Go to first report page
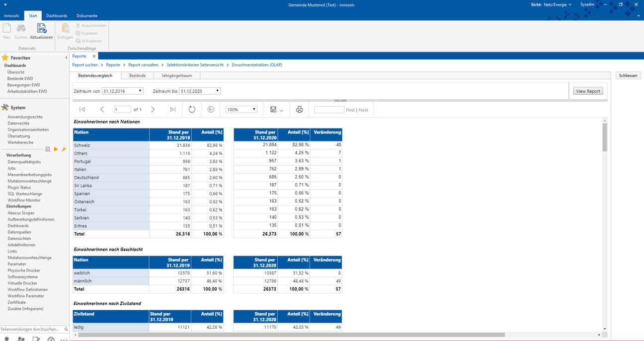The width and height of the screenshot is (644, 341). point(82,110)
